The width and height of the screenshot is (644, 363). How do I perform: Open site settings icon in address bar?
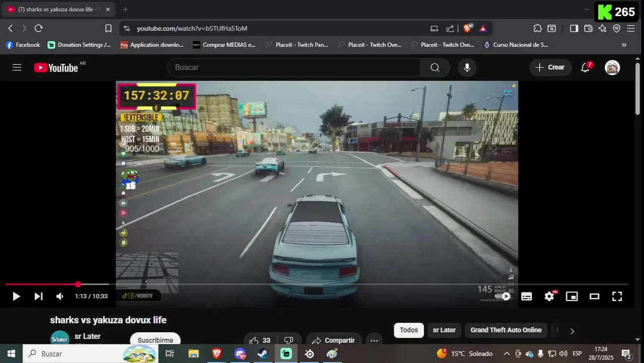[126, 28]
